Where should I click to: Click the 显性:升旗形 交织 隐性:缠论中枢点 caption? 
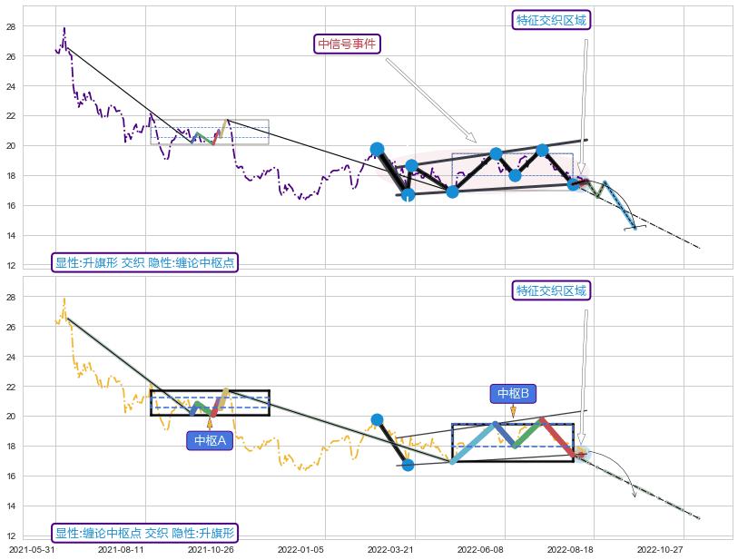pyautogui.click(x=145, y=262)
